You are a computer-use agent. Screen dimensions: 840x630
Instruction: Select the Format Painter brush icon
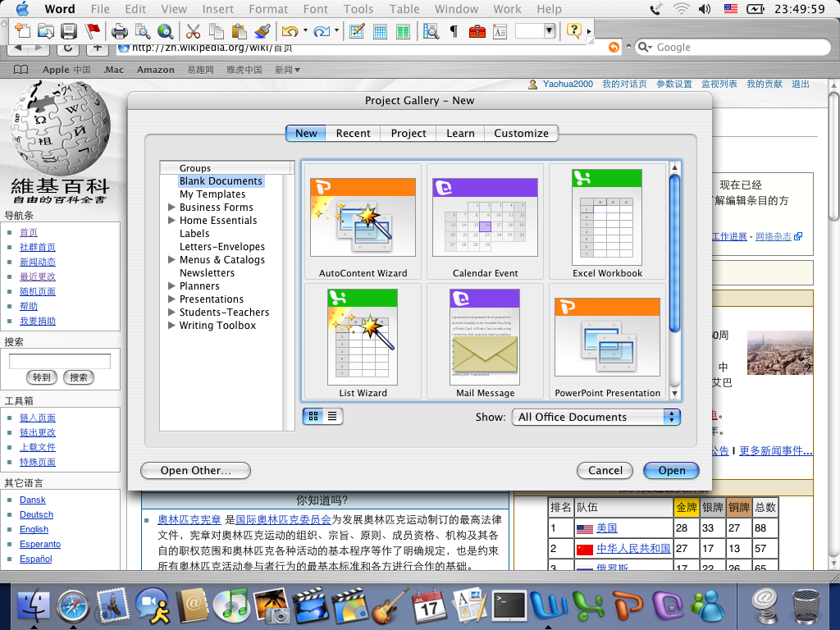(262, 32)
